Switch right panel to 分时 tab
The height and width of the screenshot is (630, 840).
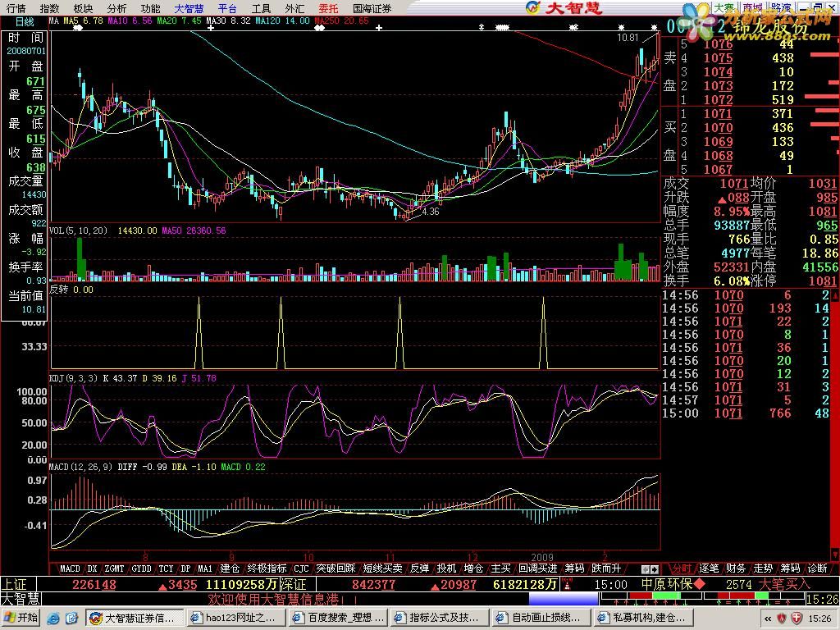[682, 568]
